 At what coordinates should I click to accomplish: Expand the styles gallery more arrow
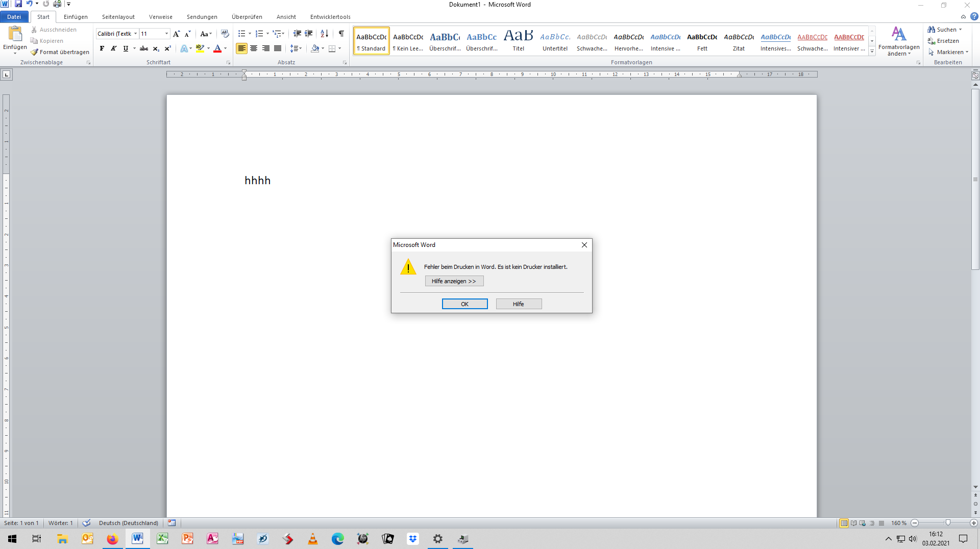[x=872, y=52]
